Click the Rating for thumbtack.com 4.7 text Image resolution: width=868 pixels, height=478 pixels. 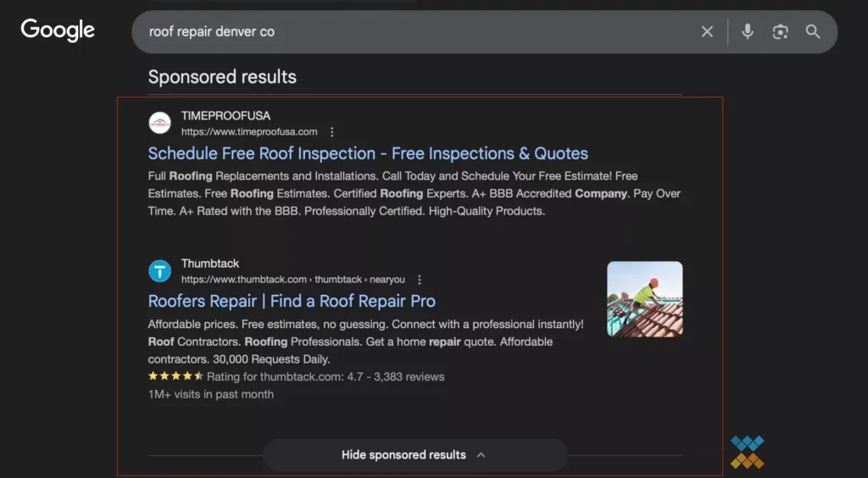[x=325, y=377]
